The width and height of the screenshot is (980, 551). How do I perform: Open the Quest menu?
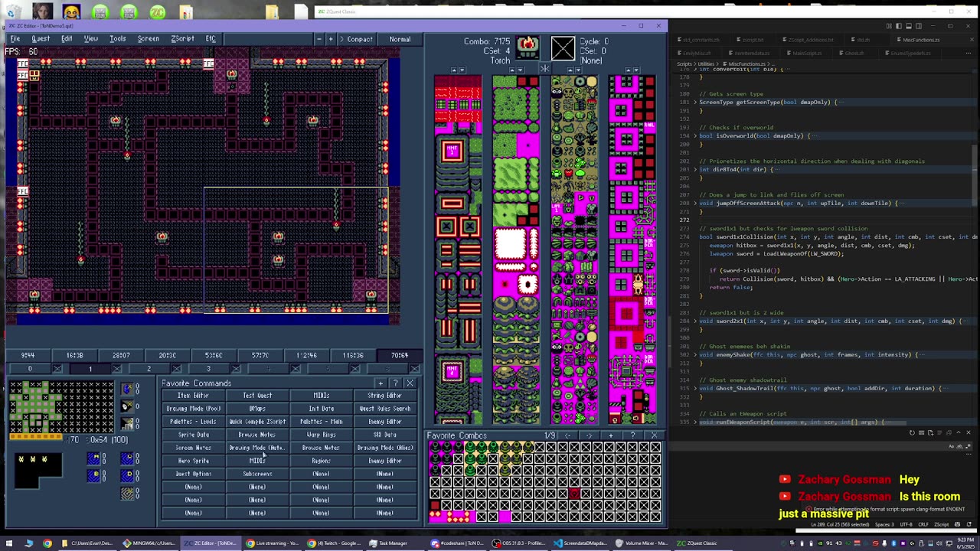[41, 39]
